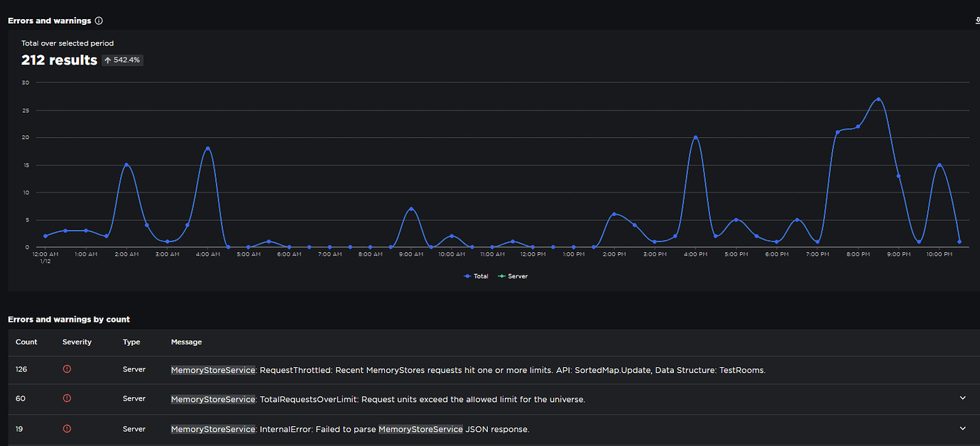Click the 4:00 PM peak on the chart
Screen dimensions: 980x446
[695, 137]
